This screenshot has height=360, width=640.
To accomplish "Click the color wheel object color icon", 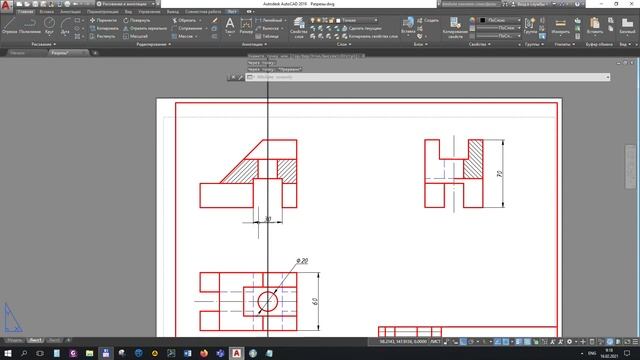I will tap(472, 20).
